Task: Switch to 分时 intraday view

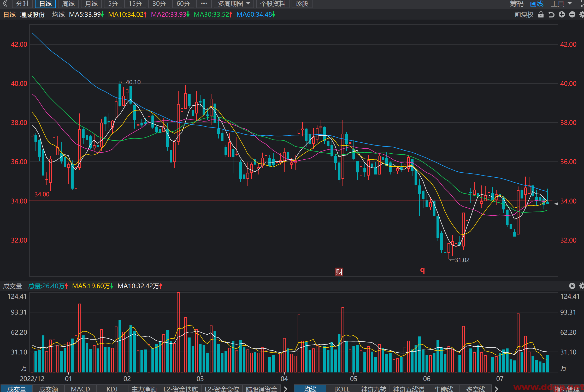Action: point(22,4)
